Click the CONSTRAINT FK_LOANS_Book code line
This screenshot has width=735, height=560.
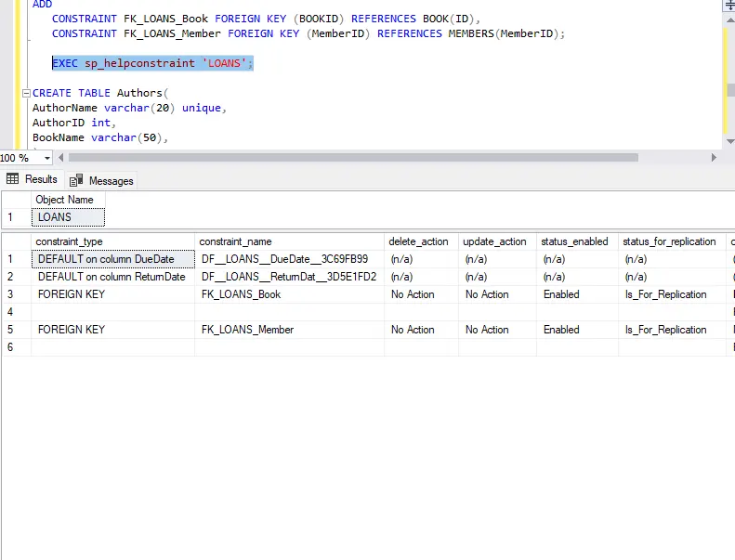(x=266, y=19)
